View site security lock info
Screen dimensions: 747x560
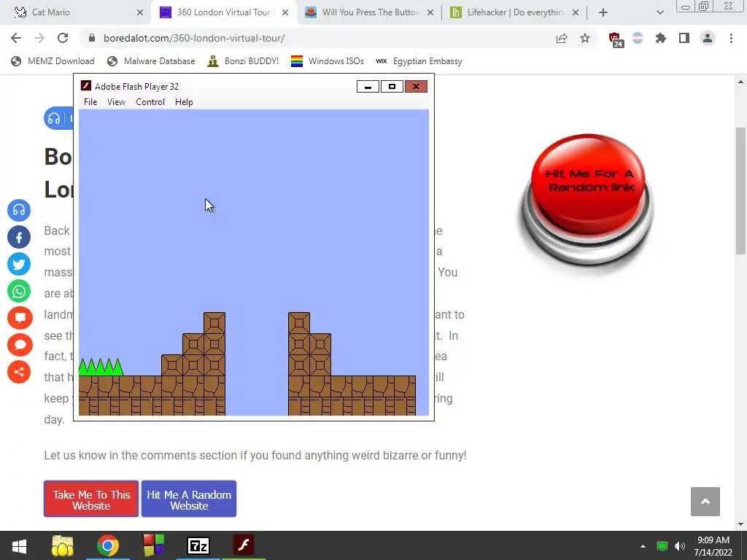coord(92,38)
